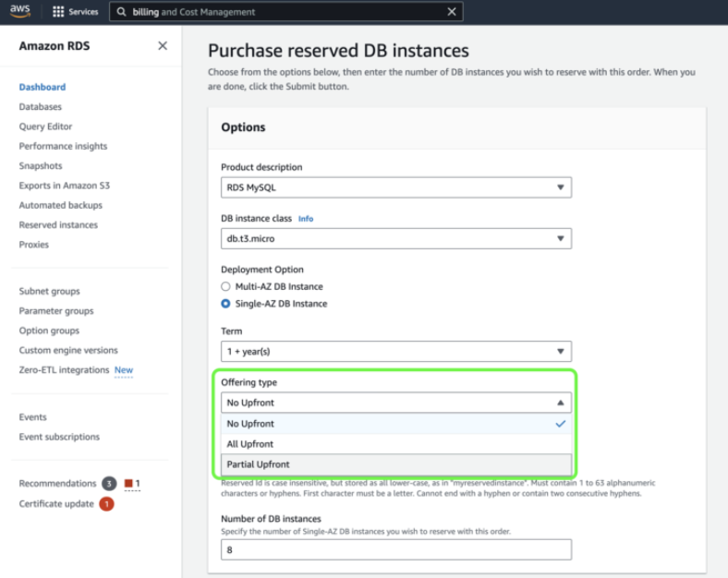Open Parameter groups page
Image resolution: width=728 pixels, height=578 pixels.
(56, 311)
